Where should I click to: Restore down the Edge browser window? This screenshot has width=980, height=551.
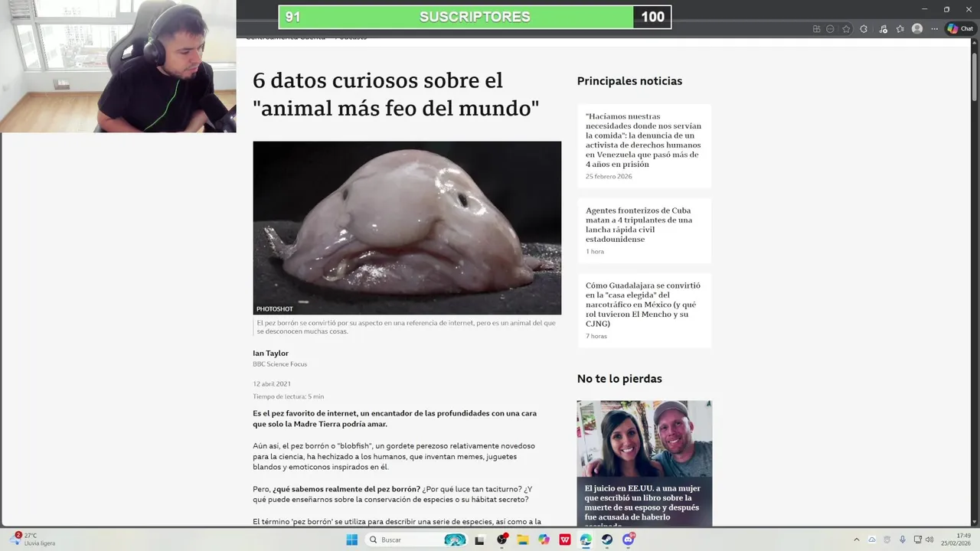tap(946, 9)
